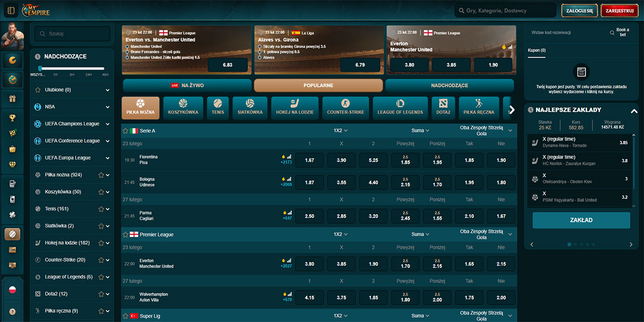
Task: Toggle the sidebar panel icon near logo
Action: (x=10, y=10)
